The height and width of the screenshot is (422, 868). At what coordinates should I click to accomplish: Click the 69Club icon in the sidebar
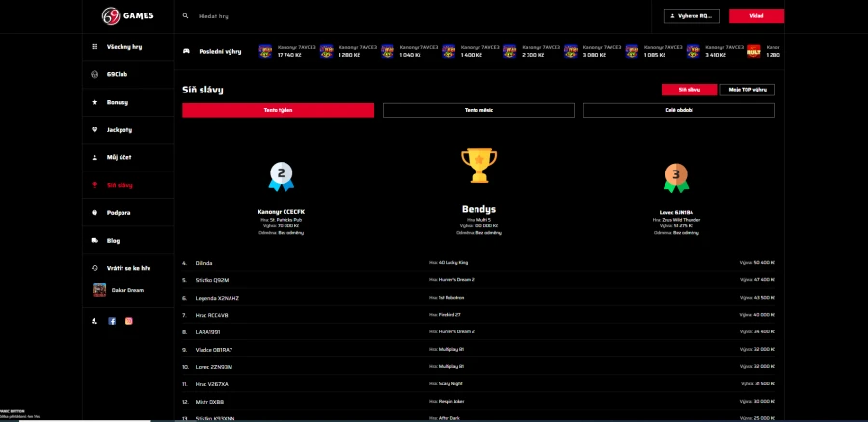click(x=95, y=74)
